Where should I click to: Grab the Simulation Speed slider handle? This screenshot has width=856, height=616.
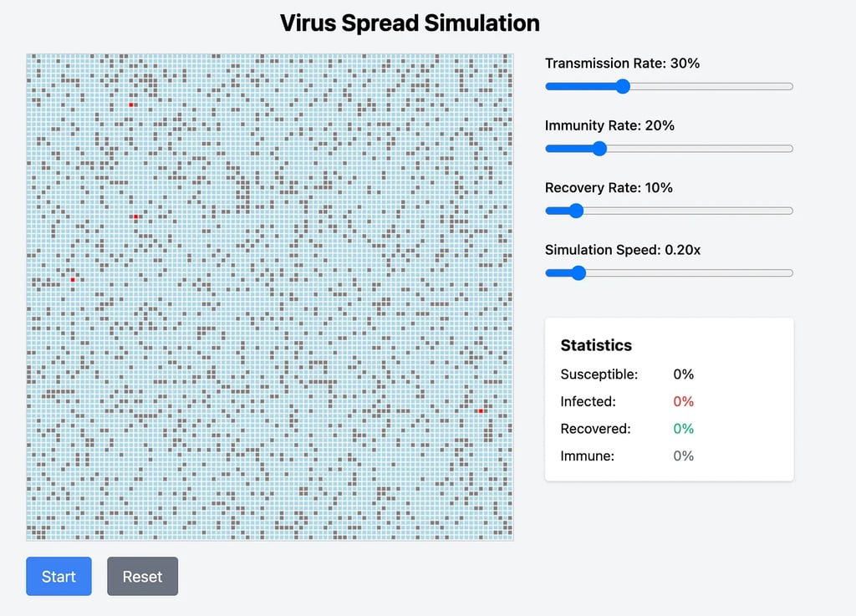[578, 272]
